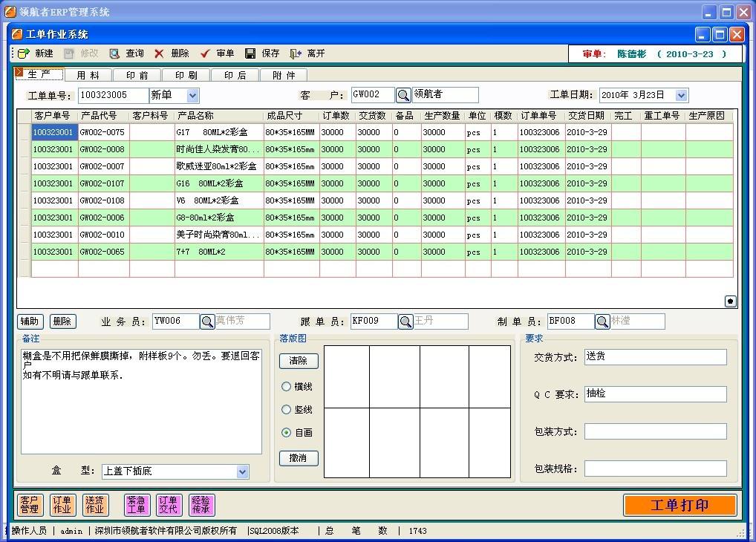Open the 工单日期 date picker dropdown
The image size is (756, 542).
pyautogui.click(x=681, y=96)
